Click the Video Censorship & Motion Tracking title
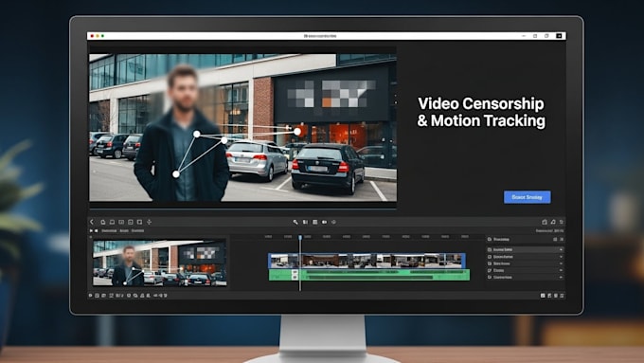The height and width of the screenshot is (363, 644). click(x=481, y=112)
